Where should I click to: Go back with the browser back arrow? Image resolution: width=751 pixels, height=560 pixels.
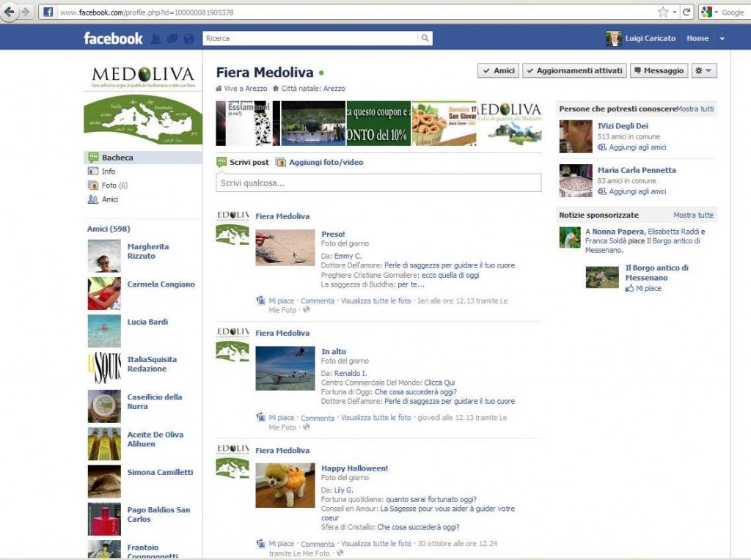point(9,12)
